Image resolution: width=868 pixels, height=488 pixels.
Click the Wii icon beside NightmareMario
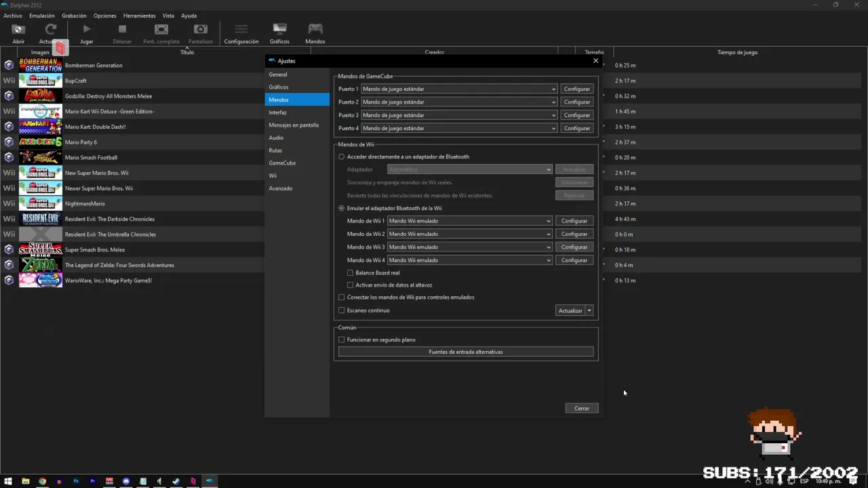[9, 203]
